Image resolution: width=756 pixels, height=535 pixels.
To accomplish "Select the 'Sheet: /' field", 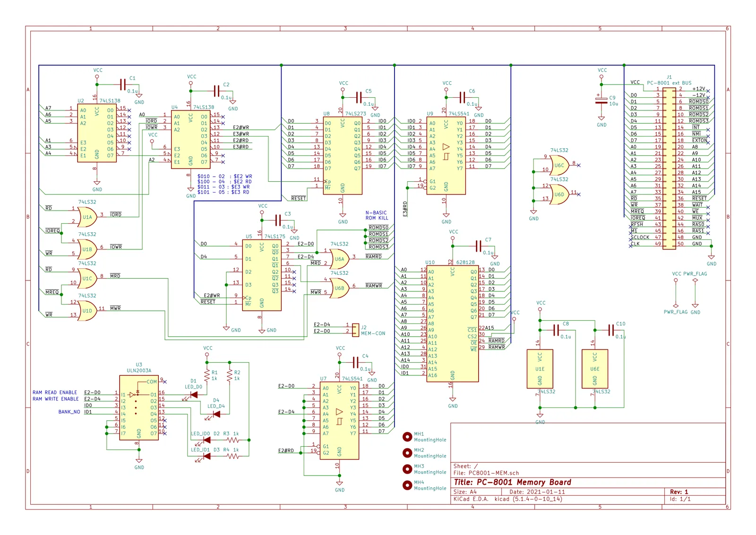I will [466, 466].
